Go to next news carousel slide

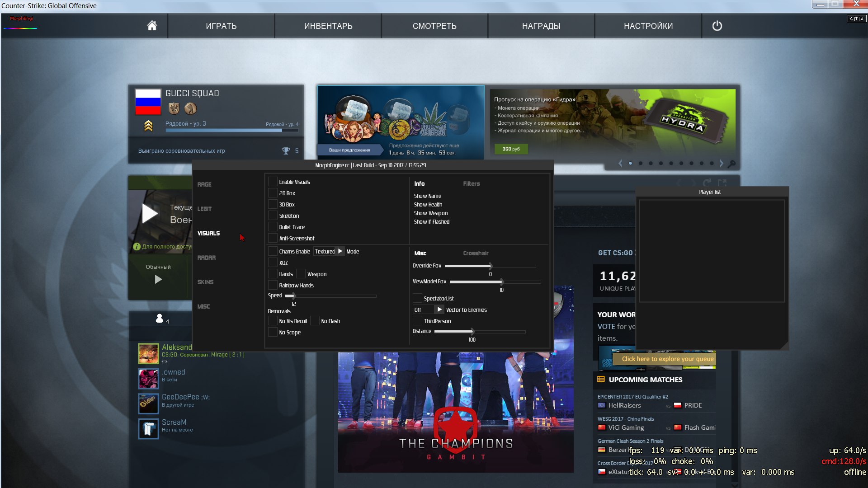click(x=722, y=163)
